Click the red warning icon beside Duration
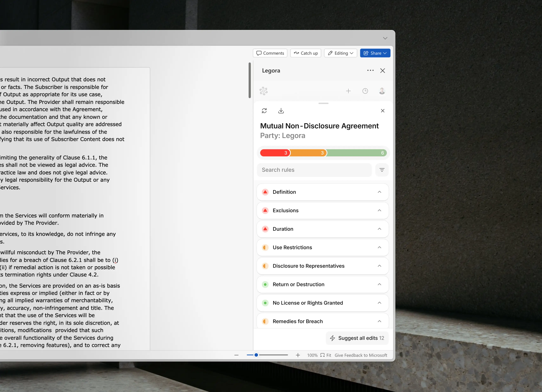 click(265, 229)
